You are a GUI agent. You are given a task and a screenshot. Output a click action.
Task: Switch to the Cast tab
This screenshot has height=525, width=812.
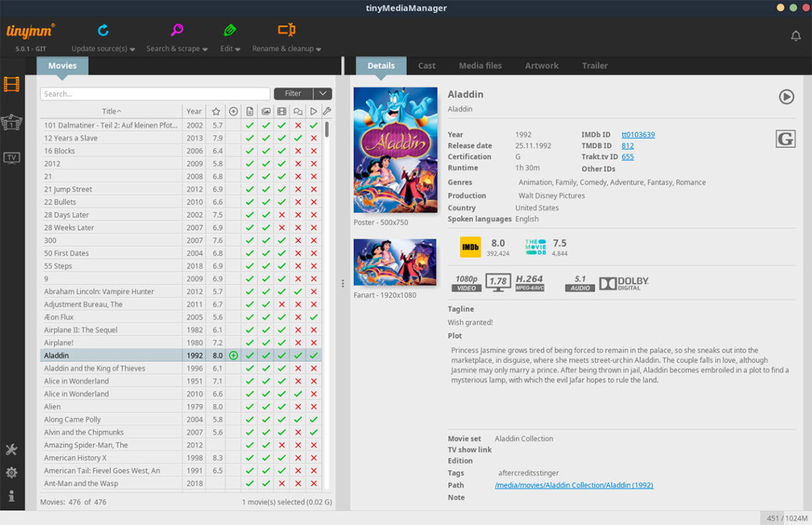[x=426, y=65]
